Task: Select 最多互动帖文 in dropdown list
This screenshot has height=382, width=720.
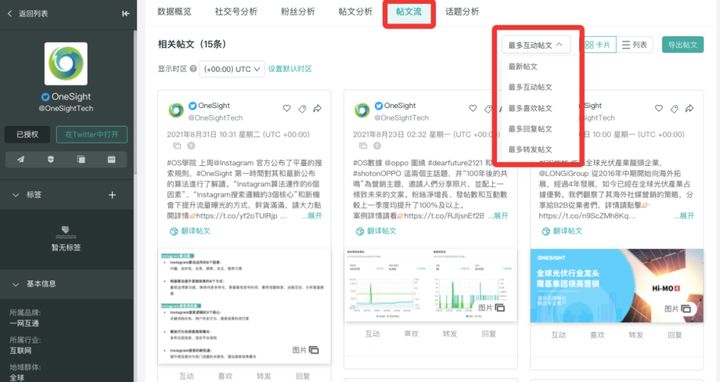Action: tap(530, 87)
